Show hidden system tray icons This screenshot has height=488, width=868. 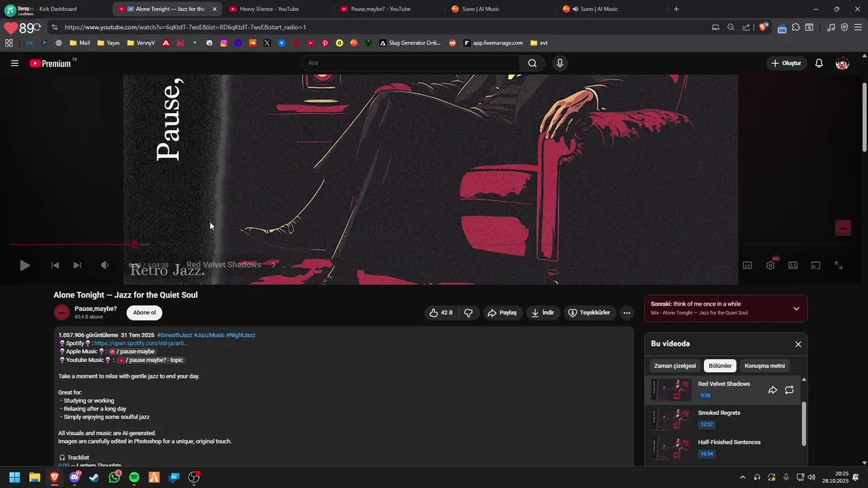coord(743,477)
